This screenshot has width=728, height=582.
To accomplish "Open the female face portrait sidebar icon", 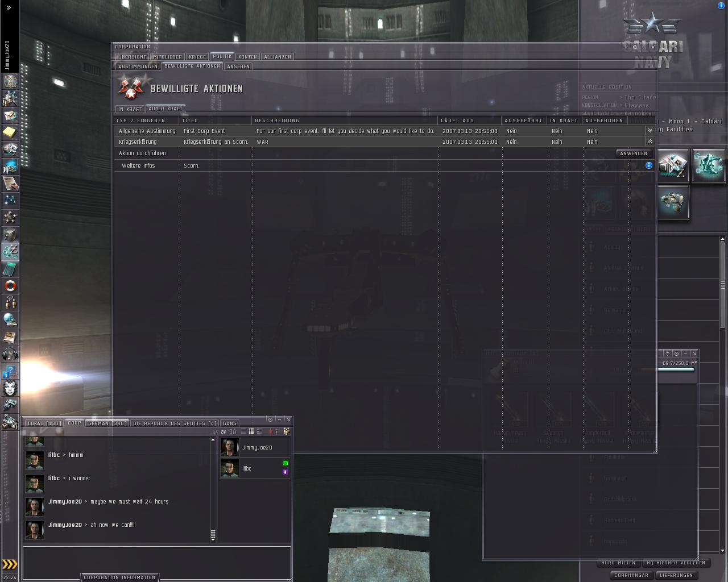I will coord(10,388).
